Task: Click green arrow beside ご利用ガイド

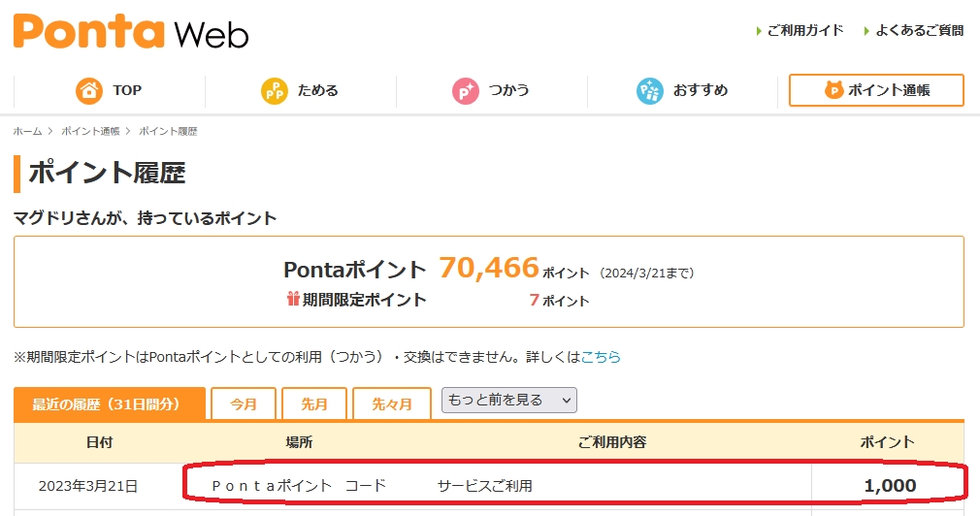Action: [x=759, y=31]
